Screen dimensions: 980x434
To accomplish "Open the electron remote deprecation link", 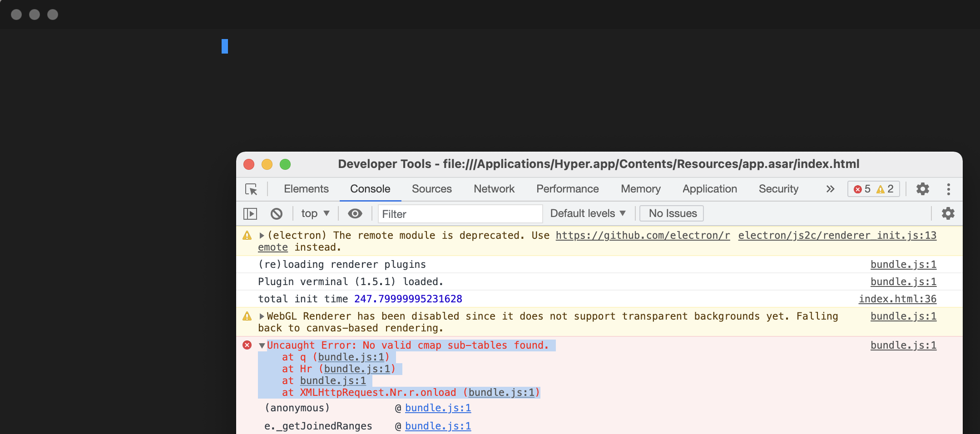I will (x=642, y=235).
